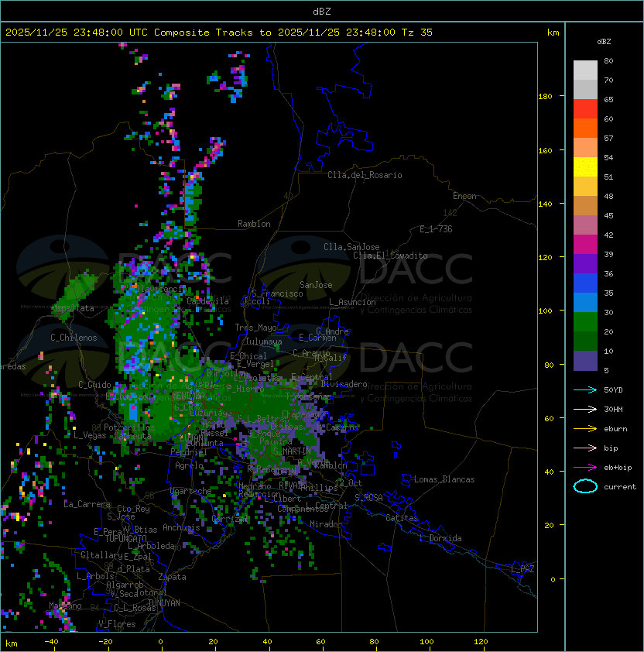Click the Lomas_Blancas map label
Screen dimensions: 644x652
(444, 479)
